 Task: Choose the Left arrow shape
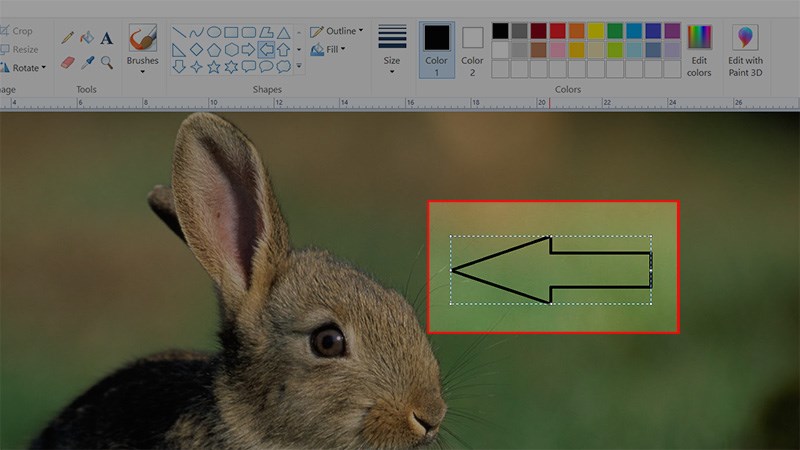(x=266, y=49)
